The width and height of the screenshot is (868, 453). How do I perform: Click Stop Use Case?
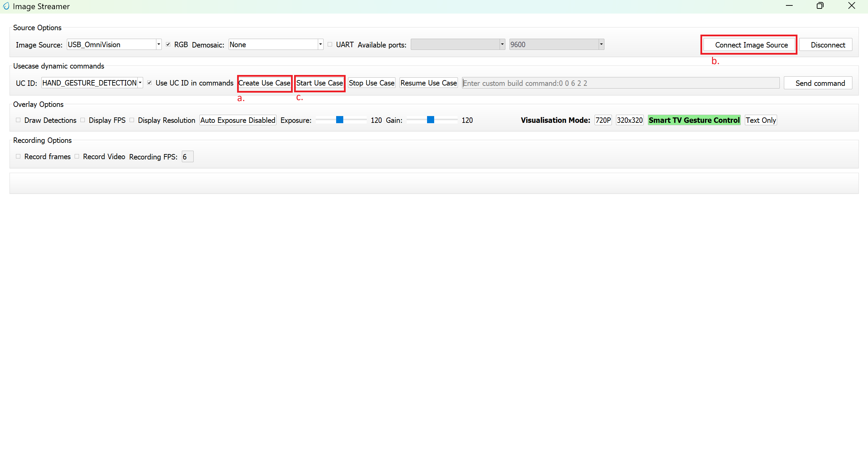click(x=371, y=83)
